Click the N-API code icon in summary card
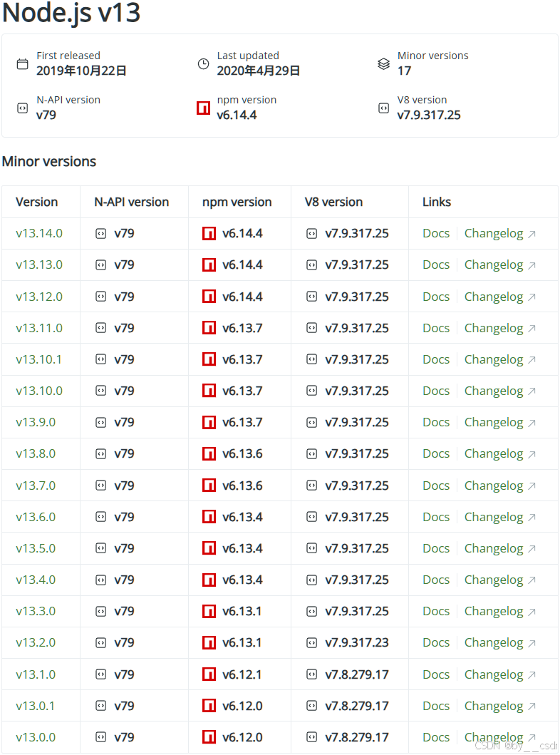The width and height of the screenshot is (560, 755). click(x=23, y=108)
